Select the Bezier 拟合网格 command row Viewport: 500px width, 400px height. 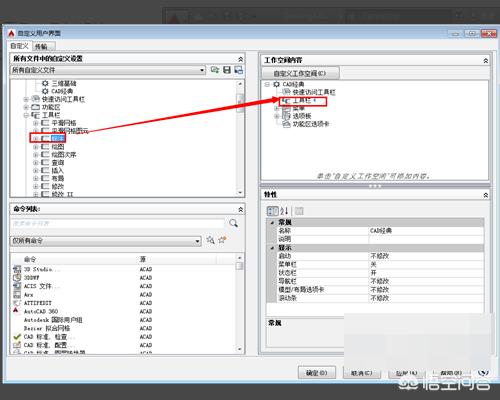(123, 328)
